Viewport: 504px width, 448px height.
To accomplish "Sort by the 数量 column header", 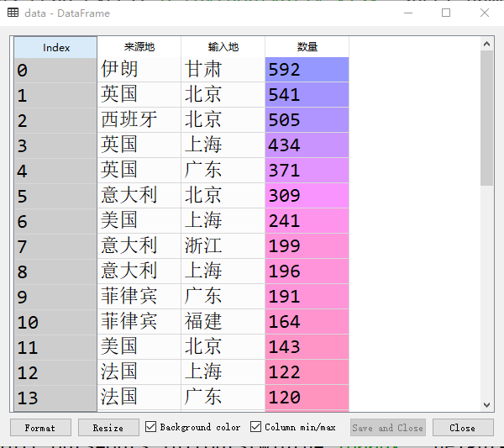I will click(x=307, y=47).
